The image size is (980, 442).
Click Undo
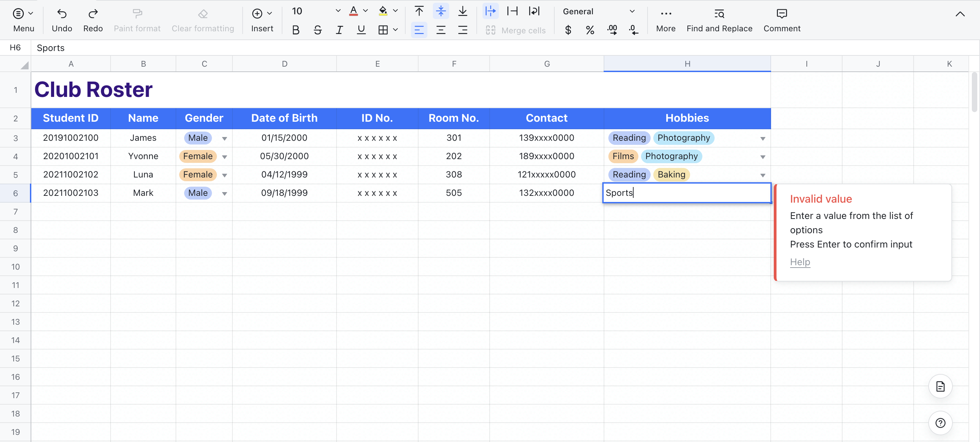pyautogui.click(x=62, y=19)
